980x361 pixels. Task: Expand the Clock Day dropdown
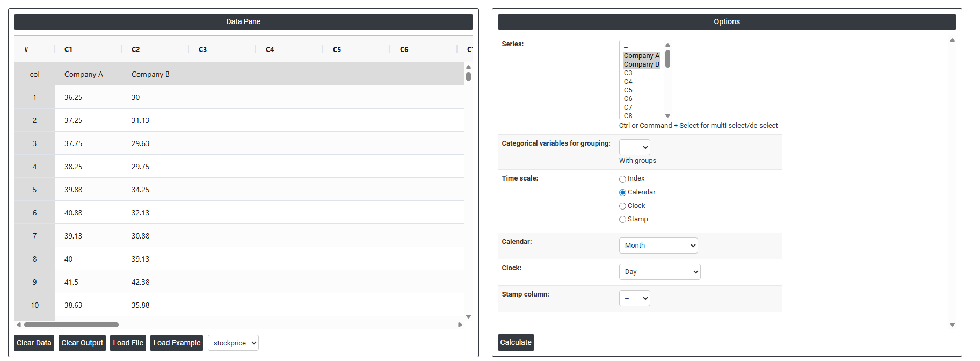pyautogui.click(x=659, y=272)
